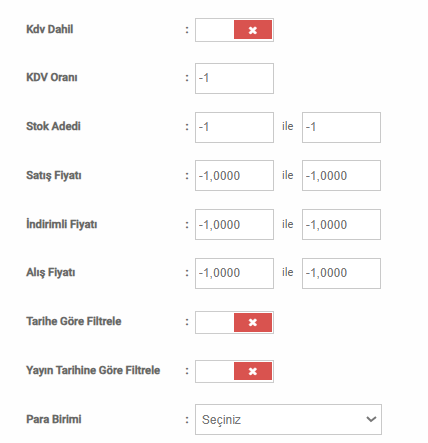Click the Alış Fiyatı maximum field
Viewport: 428px width, 443px height.
point(341,273)
